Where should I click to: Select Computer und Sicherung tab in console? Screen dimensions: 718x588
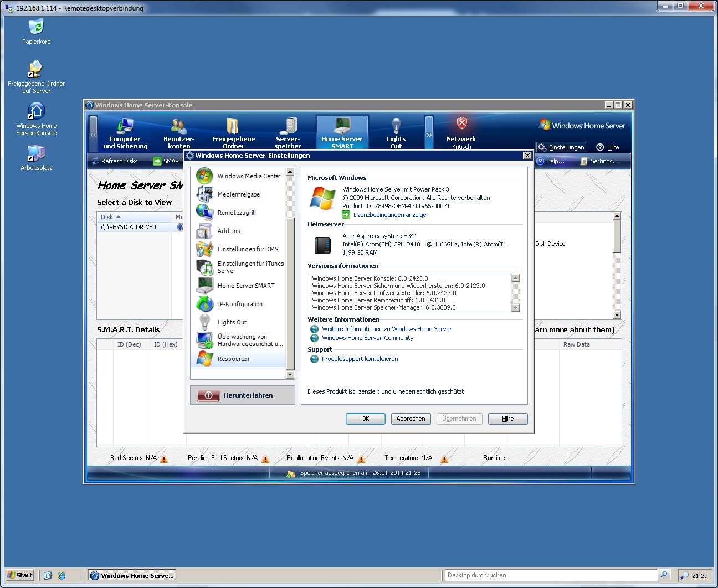click(125, 133)
